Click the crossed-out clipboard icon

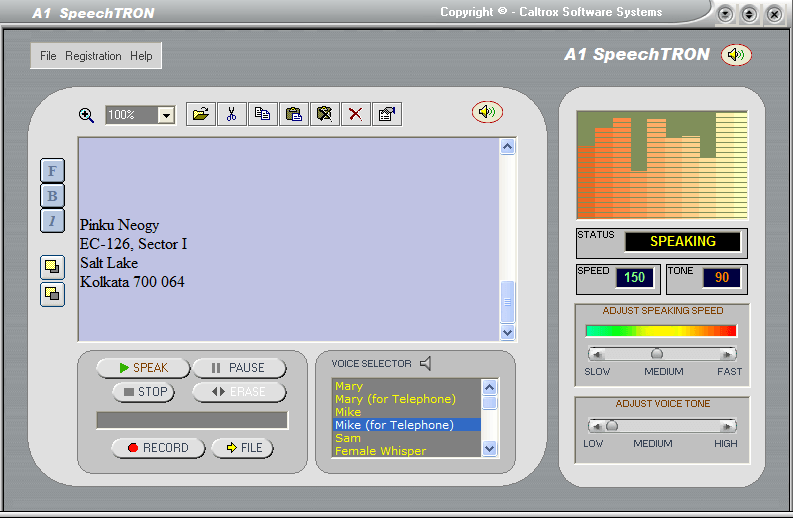point(325,114)
